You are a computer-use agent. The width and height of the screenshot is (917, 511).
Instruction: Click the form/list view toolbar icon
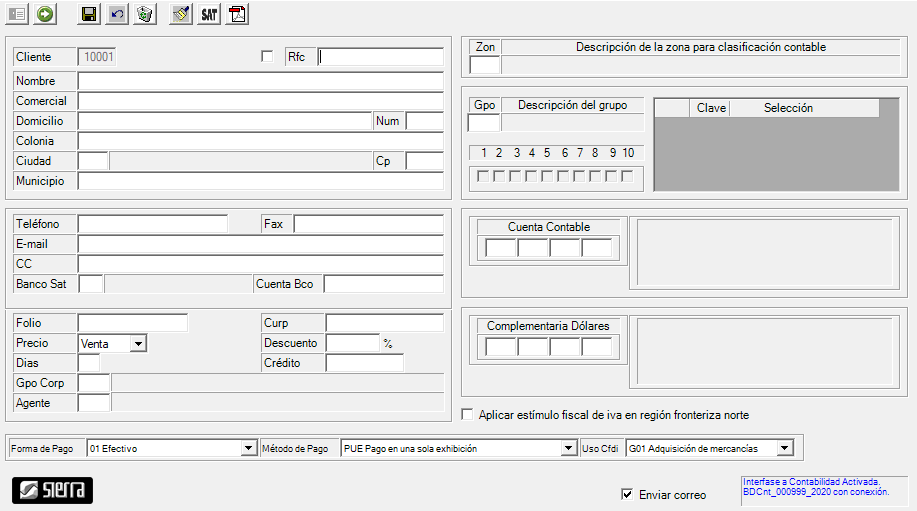[17, 14]
